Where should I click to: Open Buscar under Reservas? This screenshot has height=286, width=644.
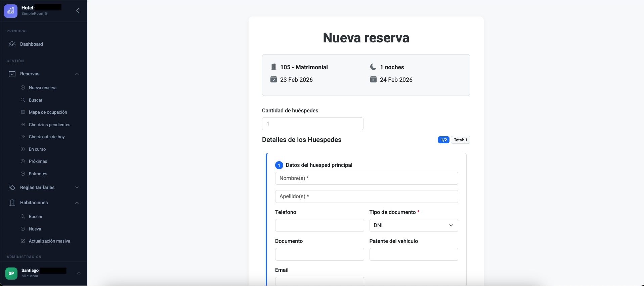tap(36, 100)
